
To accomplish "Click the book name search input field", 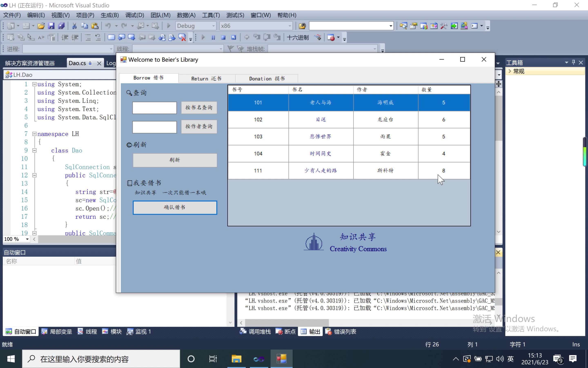I will pyautogui.click(x=154, y=108).
